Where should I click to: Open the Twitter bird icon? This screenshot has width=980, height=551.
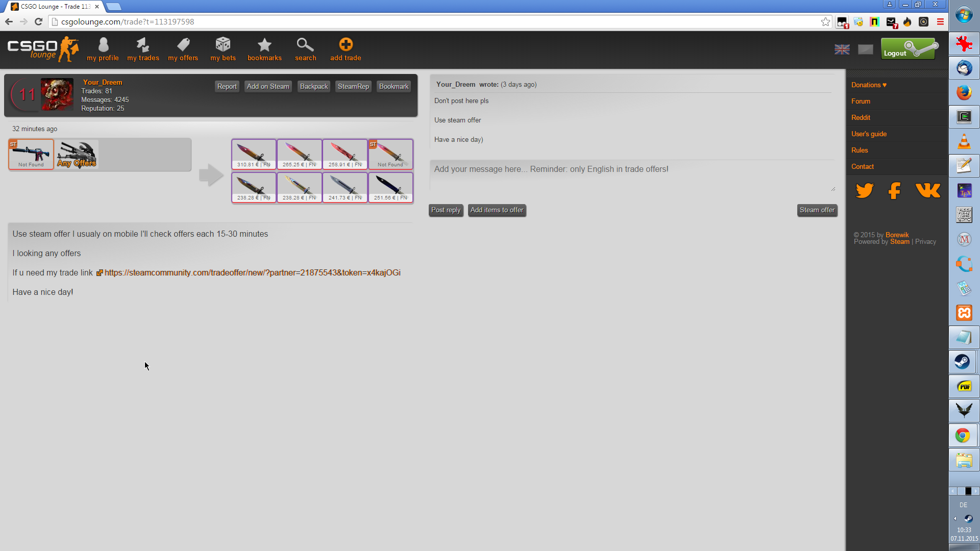[865, 191]
